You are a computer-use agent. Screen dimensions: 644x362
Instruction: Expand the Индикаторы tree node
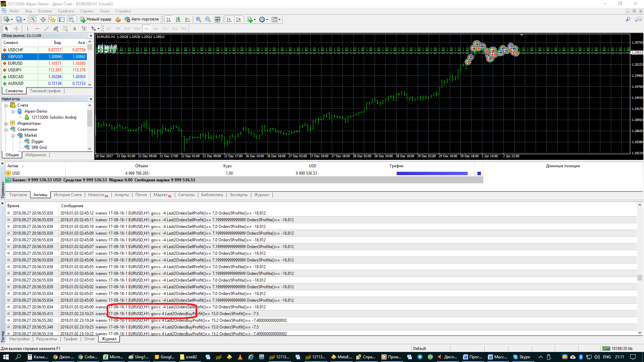pos(6,123)
